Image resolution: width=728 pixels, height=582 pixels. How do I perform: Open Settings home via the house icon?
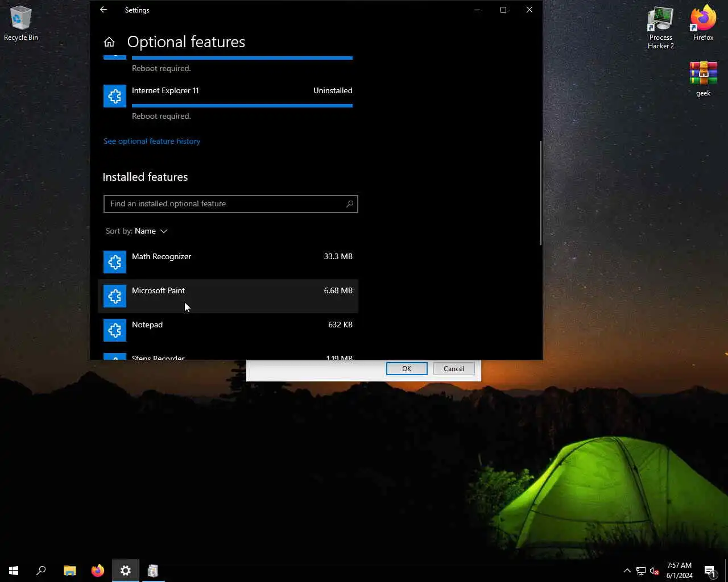[109, 42]
